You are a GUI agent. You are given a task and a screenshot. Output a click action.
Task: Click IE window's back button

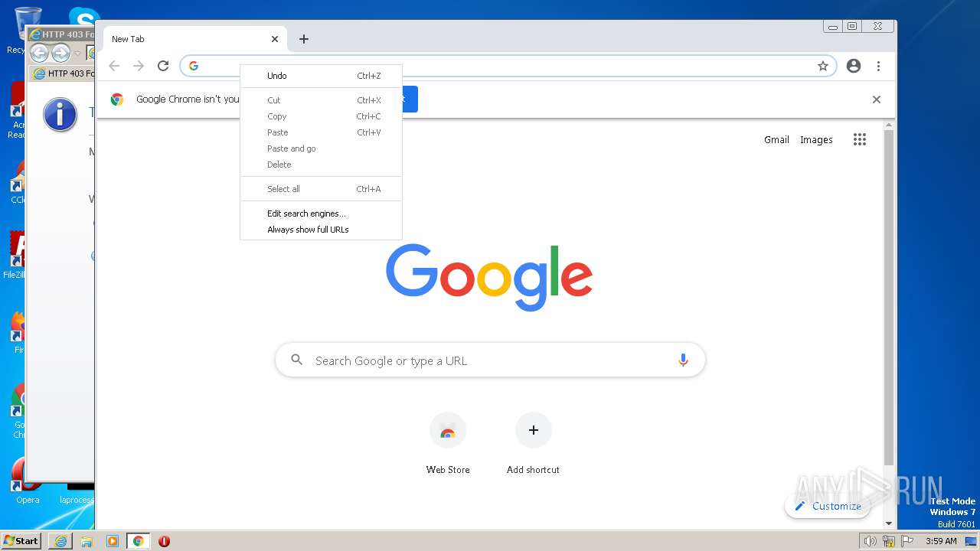(x=39, y=53)
